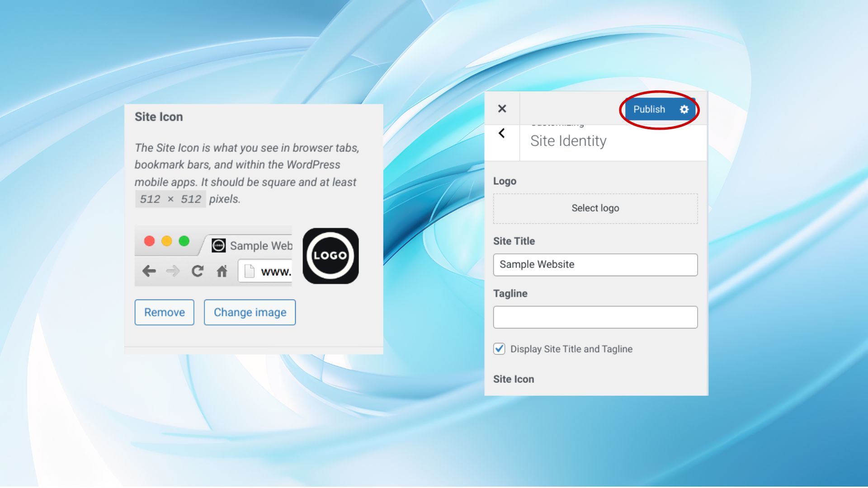
Task: Click the Select logo area
Action: tap(595, 208)
